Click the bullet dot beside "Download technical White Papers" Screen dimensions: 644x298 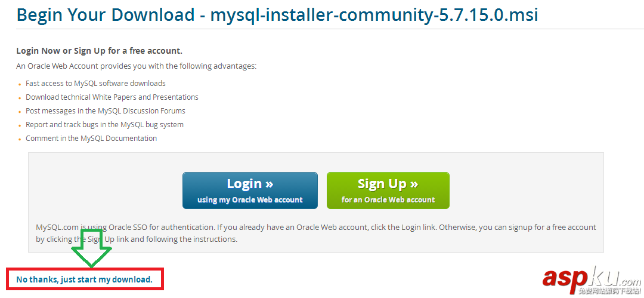[20, 99]
